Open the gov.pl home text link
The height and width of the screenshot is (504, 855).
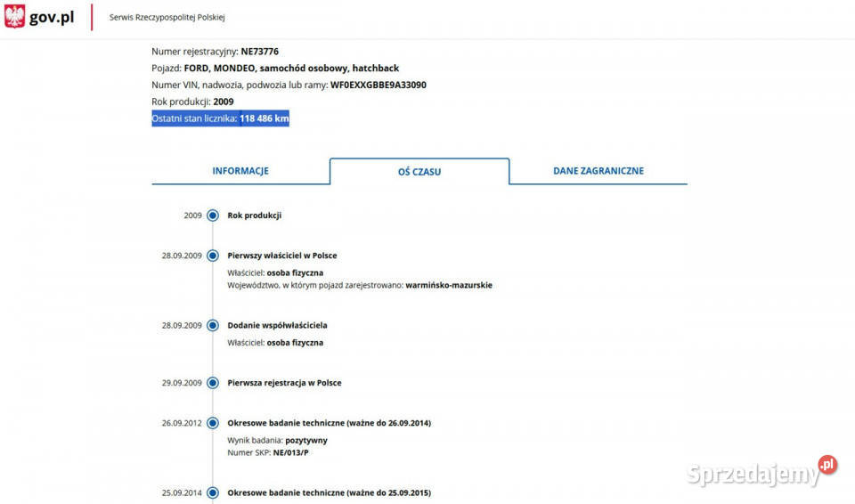tap(52, 17)
